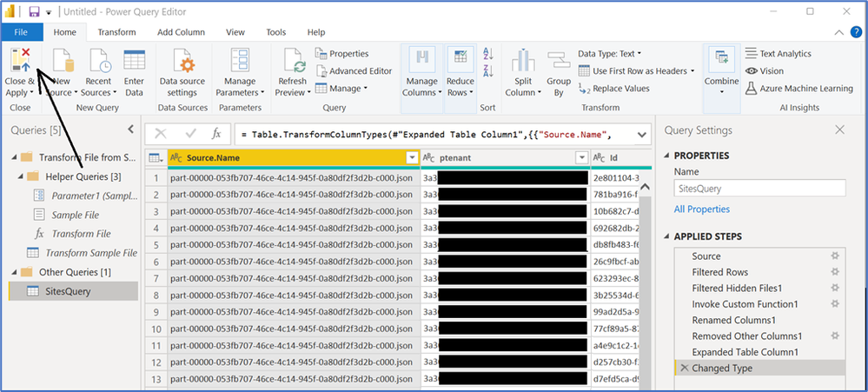The height and width of the screenshot is (392, 868).
Task: Open the Advanced Editor
Action: click(x=353, y=71)
